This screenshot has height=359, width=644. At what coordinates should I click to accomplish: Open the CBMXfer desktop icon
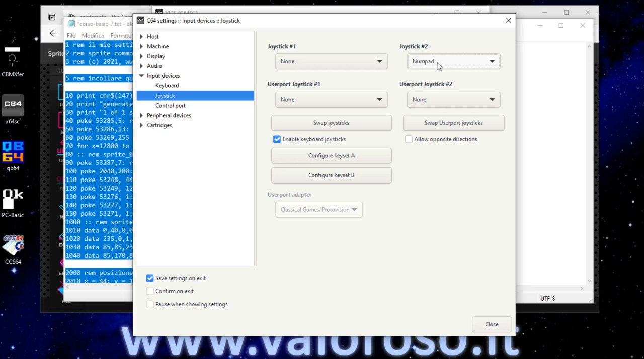[x=13, y=59]
